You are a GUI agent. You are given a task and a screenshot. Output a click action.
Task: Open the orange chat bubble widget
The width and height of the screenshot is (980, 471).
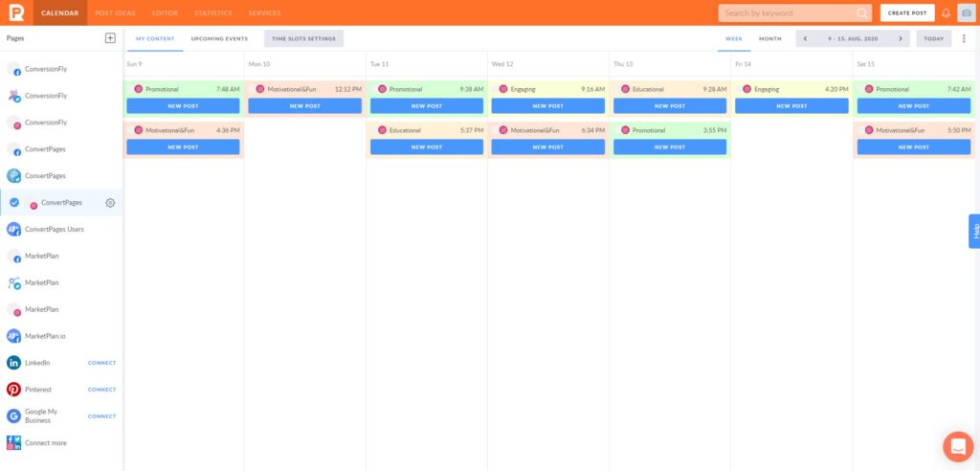coord(958,447)
